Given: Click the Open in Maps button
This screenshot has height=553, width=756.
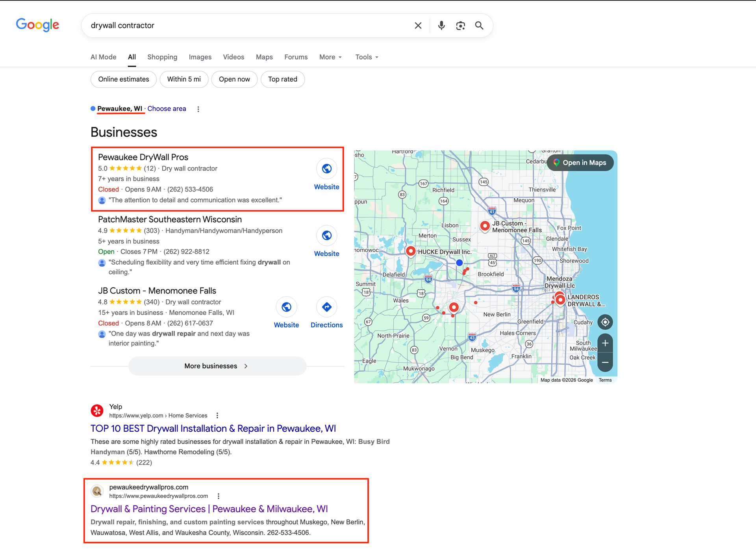Looking at the screenshot, I should [x=580, y=163].
